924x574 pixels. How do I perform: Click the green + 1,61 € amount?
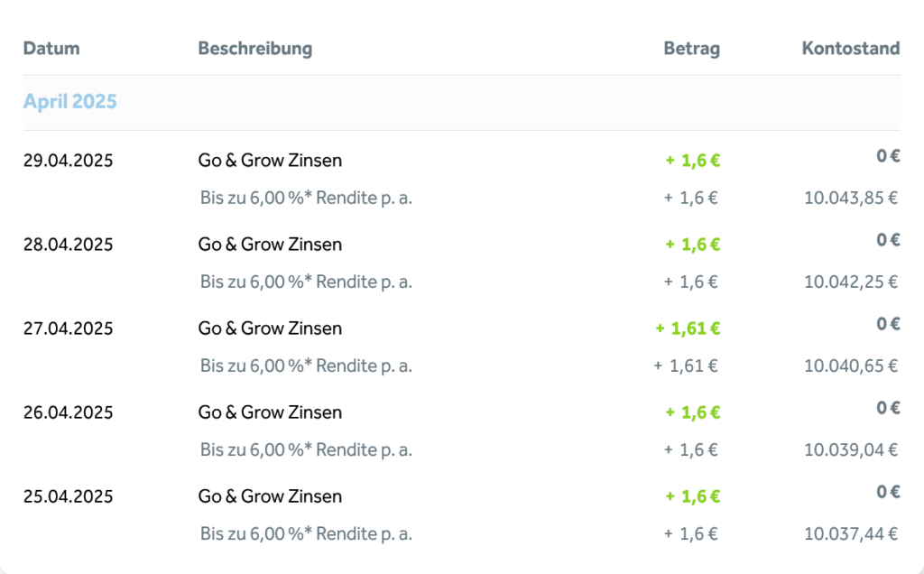coord(688,329)
